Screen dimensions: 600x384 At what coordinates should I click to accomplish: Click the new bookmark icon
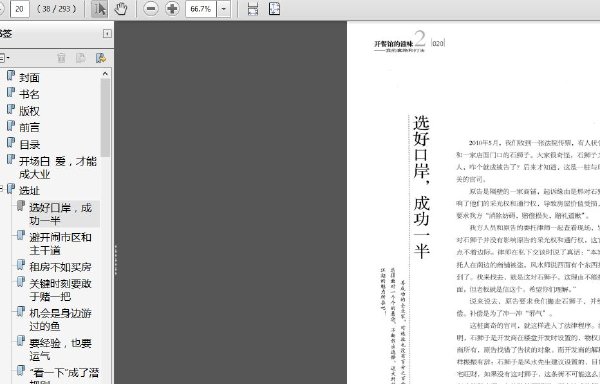click(81, 58)
